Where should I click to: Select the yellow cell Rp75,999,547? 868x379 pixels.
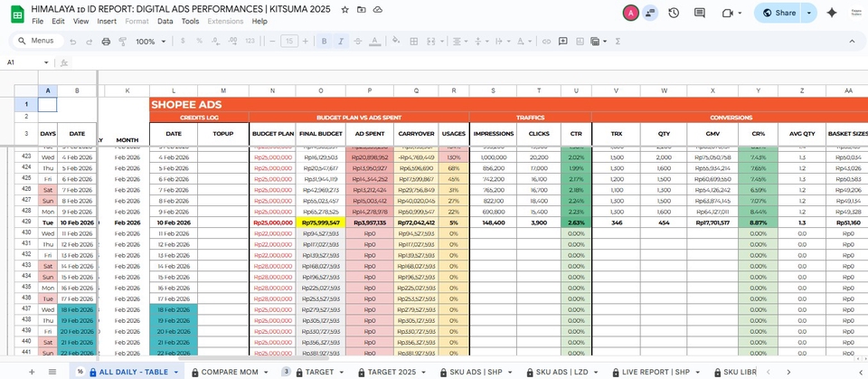tap(320, 223)
